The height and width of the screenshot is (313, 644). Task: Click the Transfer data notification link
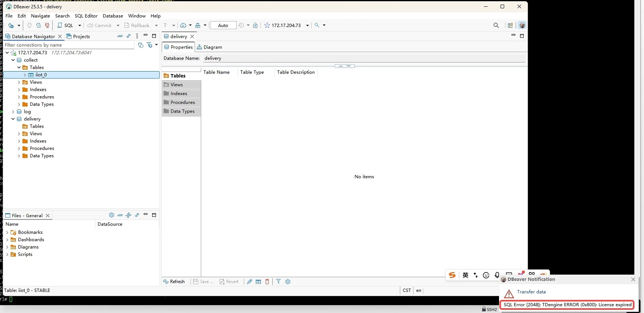click(531, 292)
